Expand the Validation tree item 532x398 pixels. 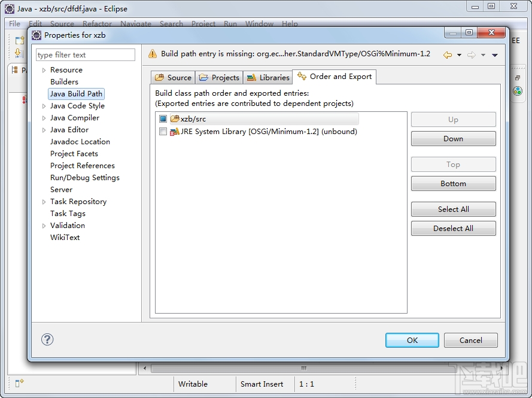[43, 225]
